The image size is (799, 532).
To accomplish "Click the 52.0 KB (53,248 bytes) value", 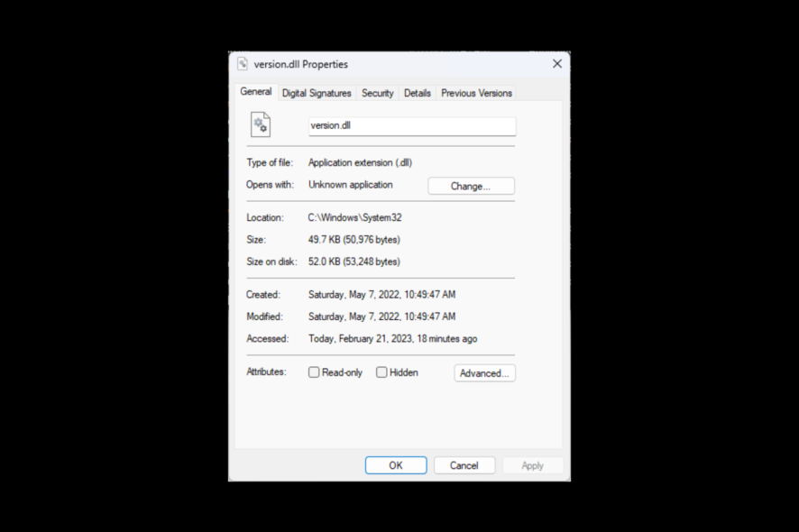I will coord(354,261).
